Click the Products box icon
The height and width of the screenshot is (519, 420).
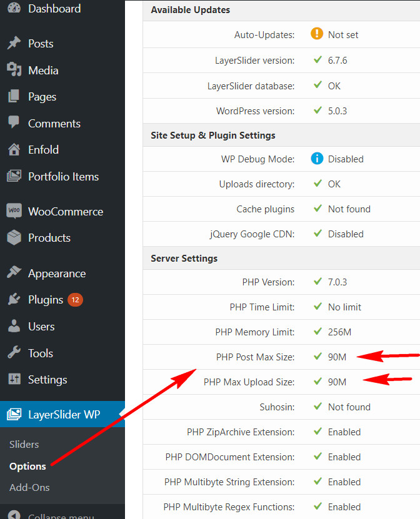coord(14,237)
